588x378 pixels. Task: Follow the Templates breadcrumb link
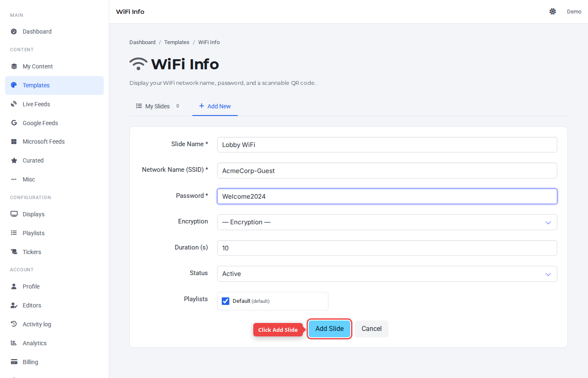pyautogui.click(x=177, y=42)
